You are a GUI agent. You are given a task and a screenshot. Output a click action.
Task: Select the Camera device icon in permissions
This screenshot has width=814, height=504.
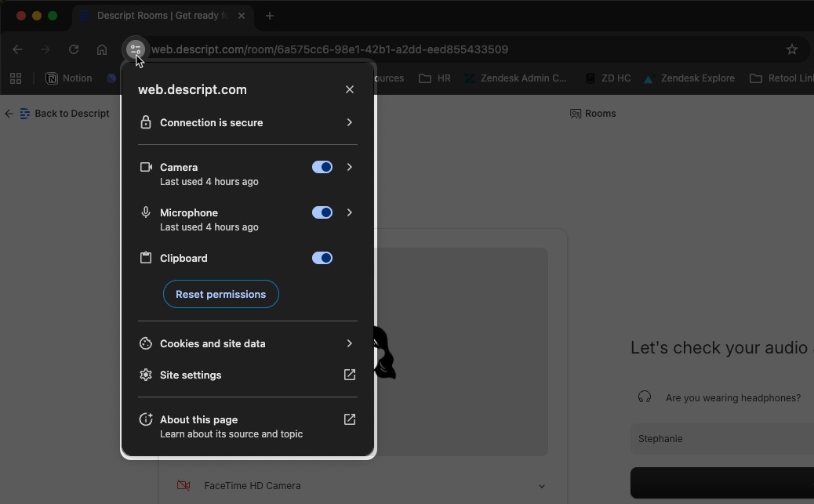(146, 167)
